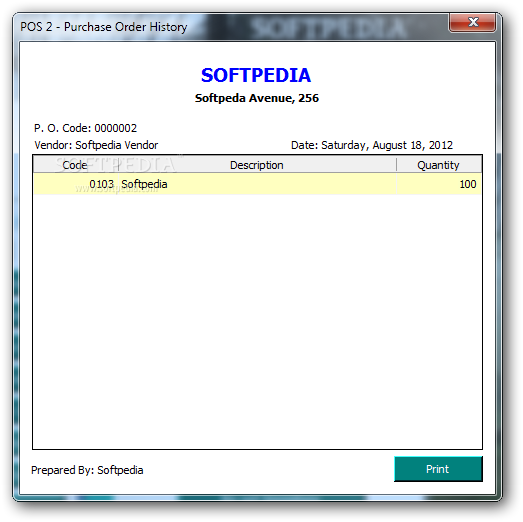Click the P. O. Code: 0000002 text
Image resolution: width=523 pixels, height=522 pixels.
[85, 128]
